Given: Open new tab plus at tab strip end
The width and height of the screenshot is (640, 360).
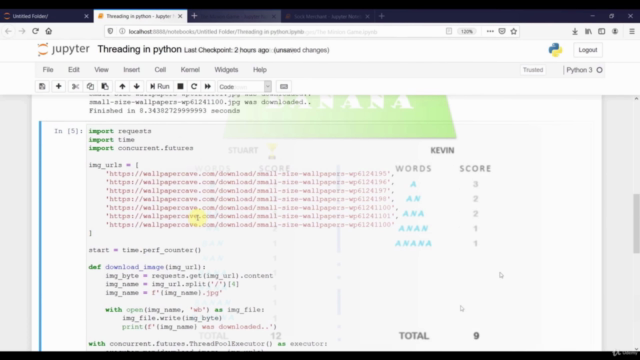Looking at the screenshot, I should [x=381, y=16].
